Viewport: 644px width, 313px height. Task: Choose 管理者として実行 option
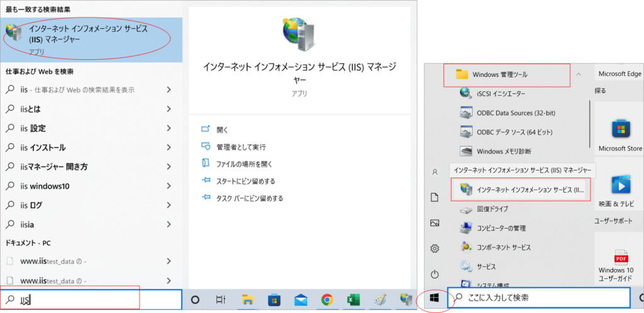(241, 147)
